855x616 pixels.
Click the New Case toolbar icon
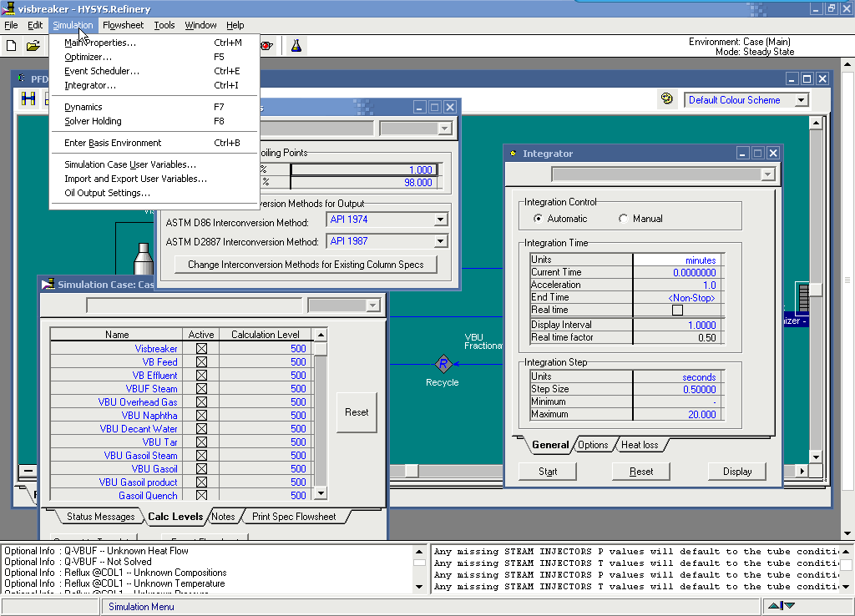(x=12, y=46)
